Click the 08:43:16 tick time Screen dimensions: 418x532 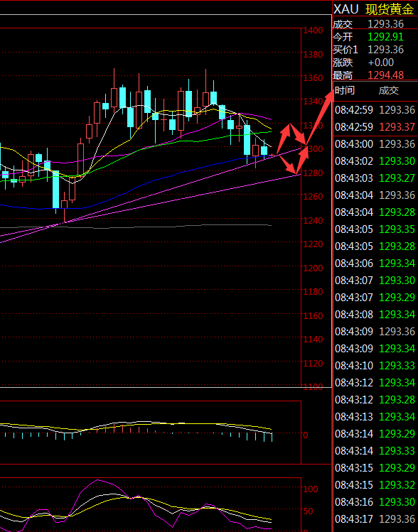click(354, 501)
